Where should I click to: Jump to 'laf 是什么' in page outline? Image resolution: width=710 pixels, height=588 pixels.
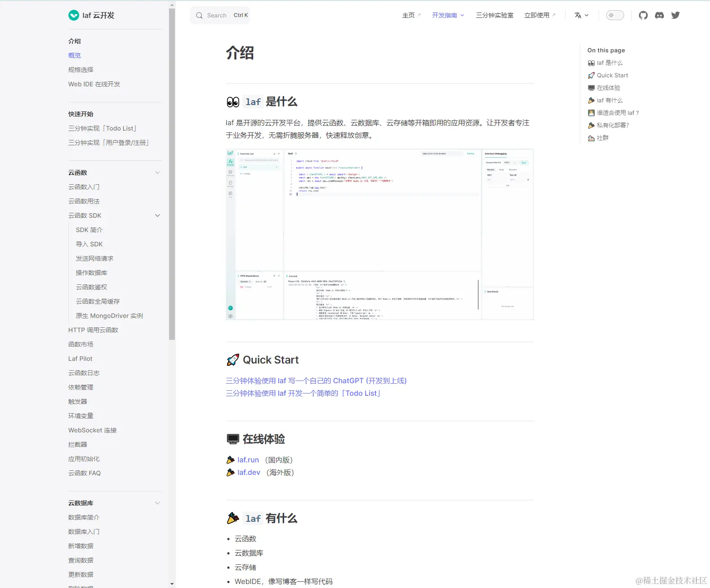click(x=605, y=63)
